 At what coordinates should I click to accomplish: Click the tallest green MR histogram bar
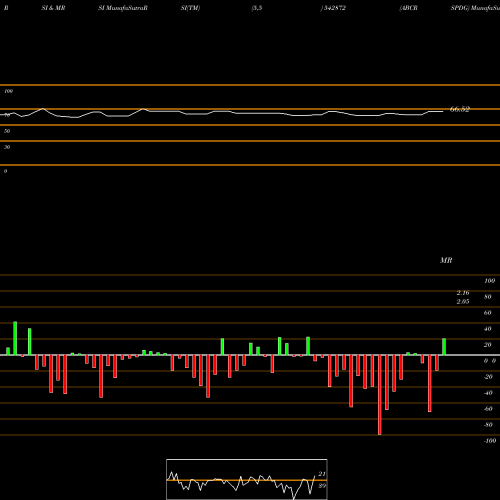(x=15, y=338)
